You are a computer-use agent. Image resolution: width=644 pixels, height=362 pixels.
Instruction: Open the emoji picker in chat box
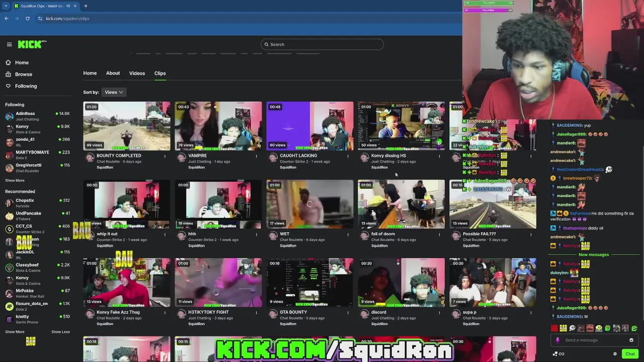click(x=631, y=340)
